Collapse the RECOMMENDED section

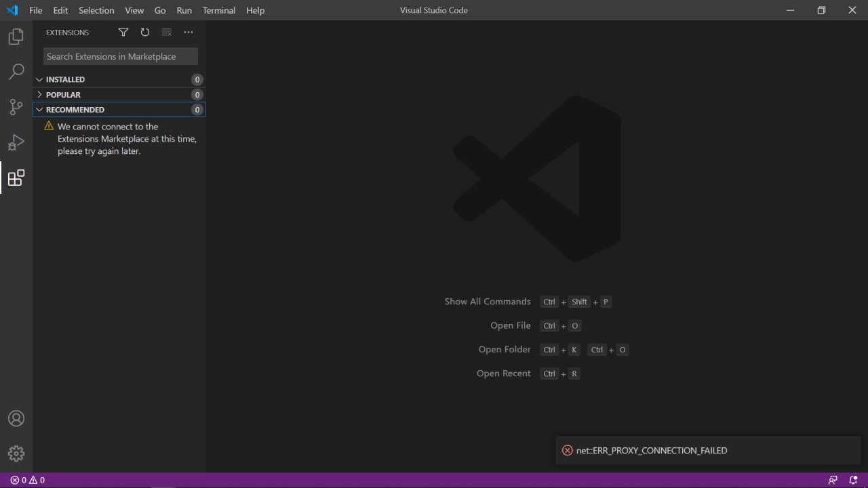click(x=39, y=109)
